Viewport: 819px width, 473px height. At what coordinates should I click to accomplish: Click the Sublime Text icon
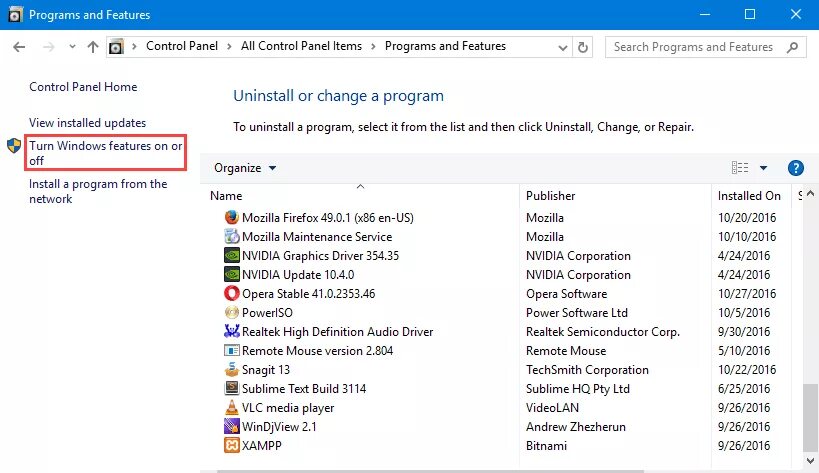[x=231, y=388]
